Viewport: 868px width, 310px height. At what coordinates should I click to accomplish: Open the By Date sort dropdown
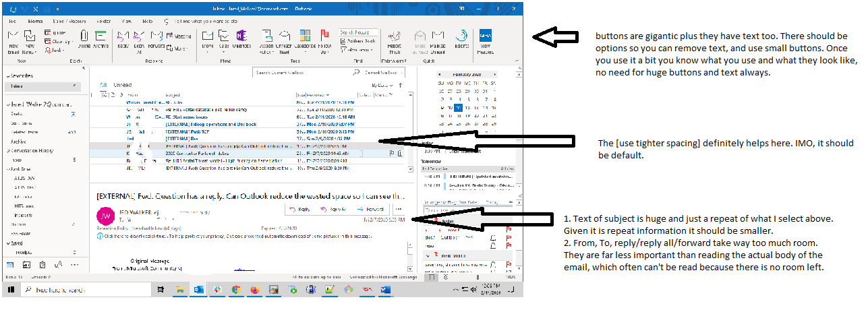(x=383, y=86)
